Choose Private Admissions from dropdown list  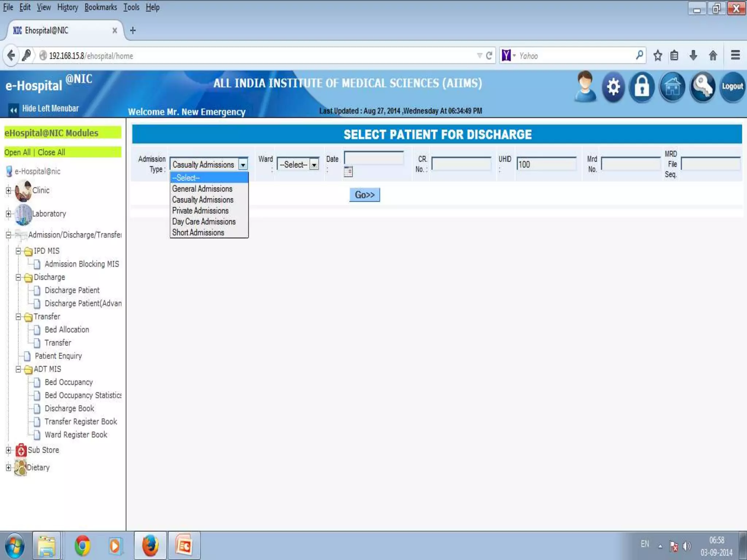pyautogui.click(x=200, y=211)
